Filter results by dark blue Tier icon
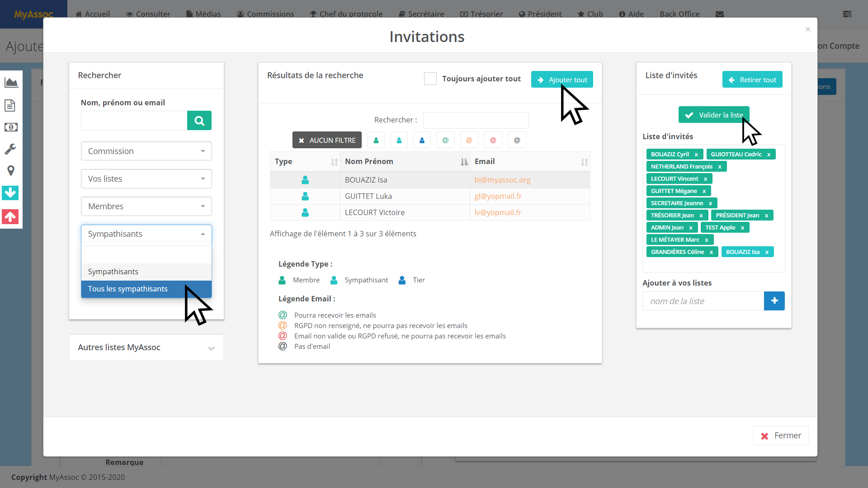The width and height of the screenshot is (868, 488). (x=422, y=140)
